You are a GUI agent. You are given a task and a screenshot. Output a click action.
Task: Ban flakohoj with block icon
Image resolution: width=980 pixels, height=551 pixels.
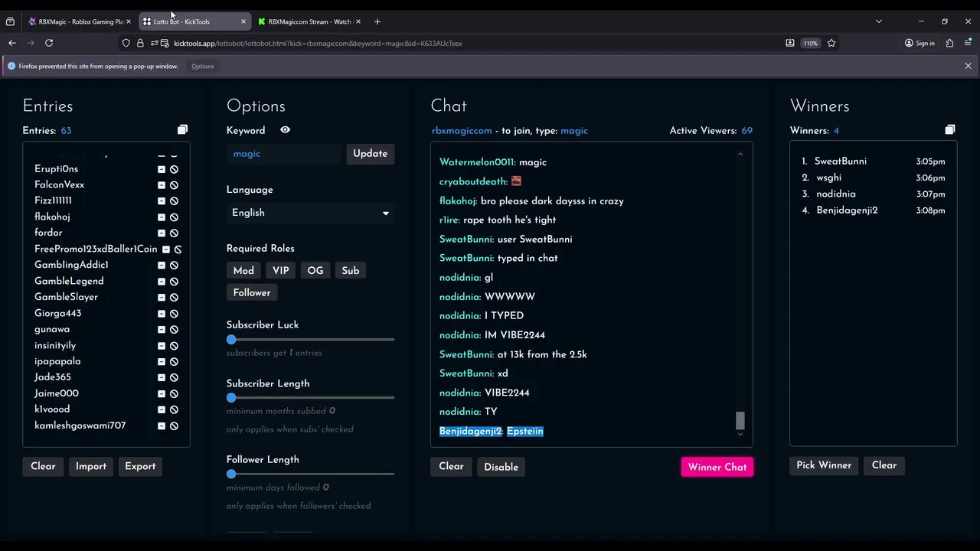(174, 217)
